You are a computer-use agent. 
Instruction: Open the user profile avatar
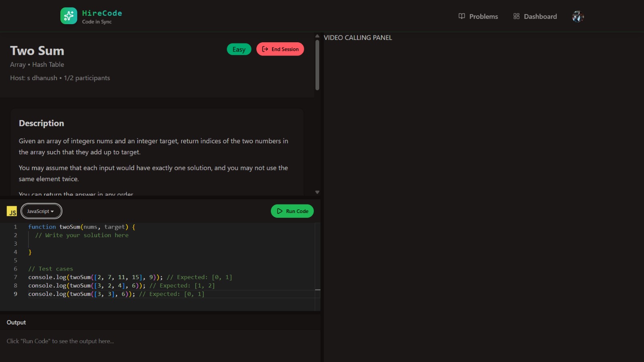[x=578, y=17]
